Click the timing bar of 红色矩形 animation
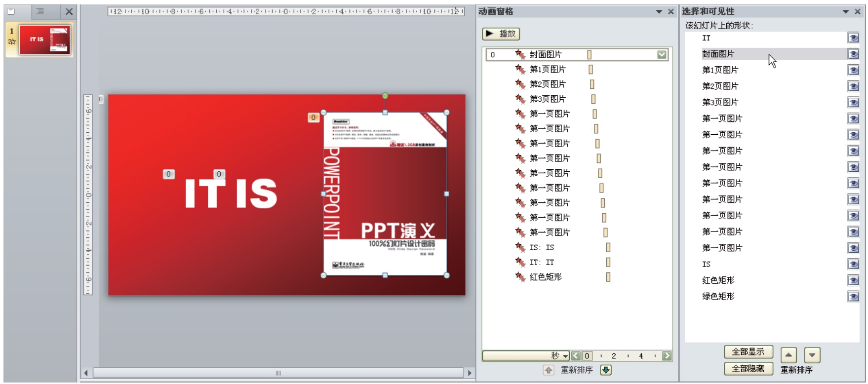Viewport: 868px width, 384px height. [608, 277]
